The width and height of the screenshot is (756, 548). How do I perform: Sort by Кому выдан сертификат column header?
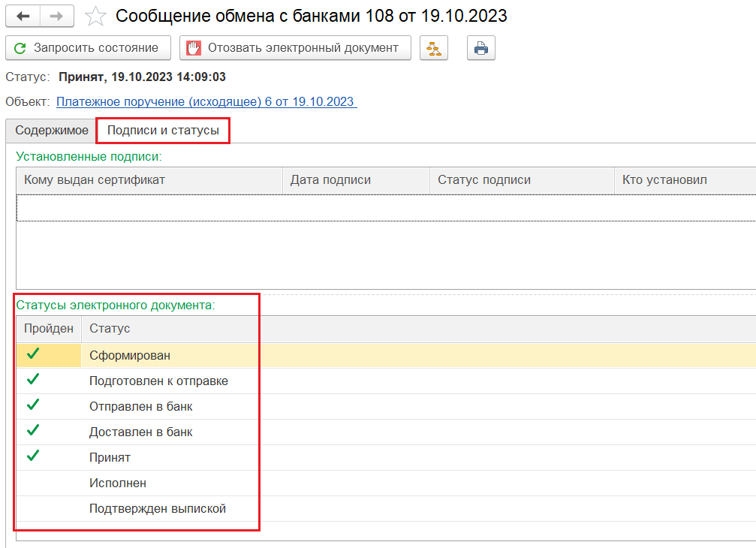click(x=95, y=180)
